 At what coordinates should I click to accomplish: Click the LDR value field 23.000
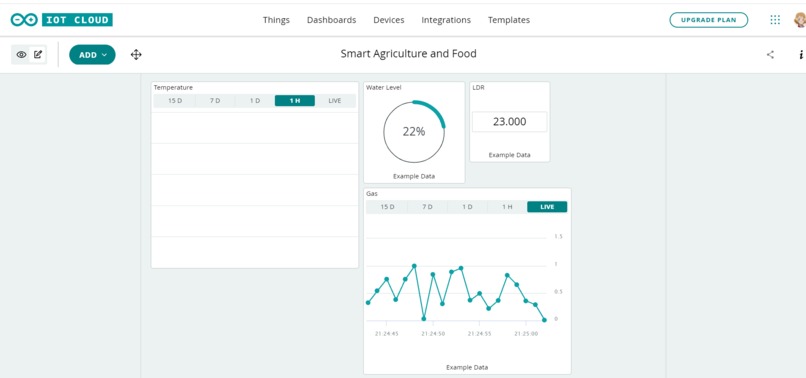click(x=509, y=122)
